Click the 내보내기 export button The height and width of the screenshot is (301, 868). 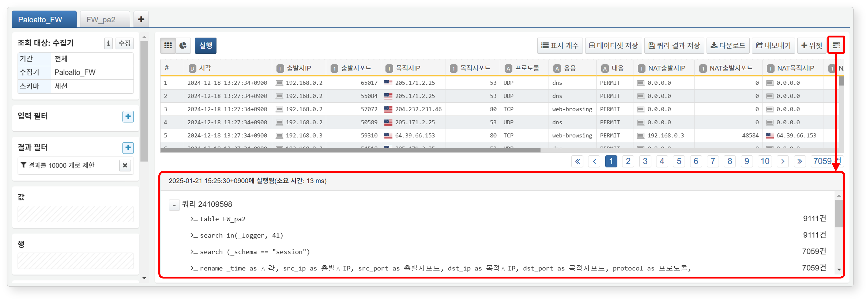click(x=773, y=46)
